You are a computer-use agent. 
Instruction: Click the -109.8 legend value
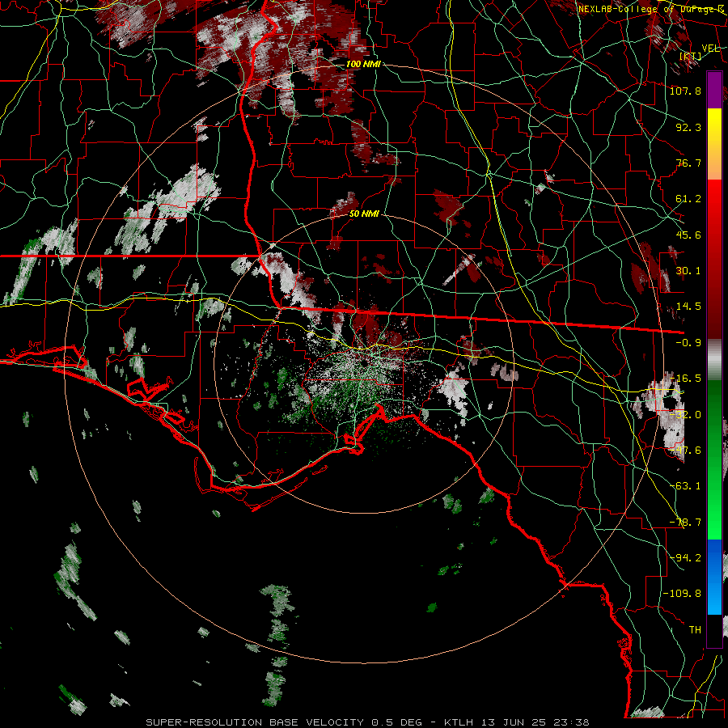[682, 594]
